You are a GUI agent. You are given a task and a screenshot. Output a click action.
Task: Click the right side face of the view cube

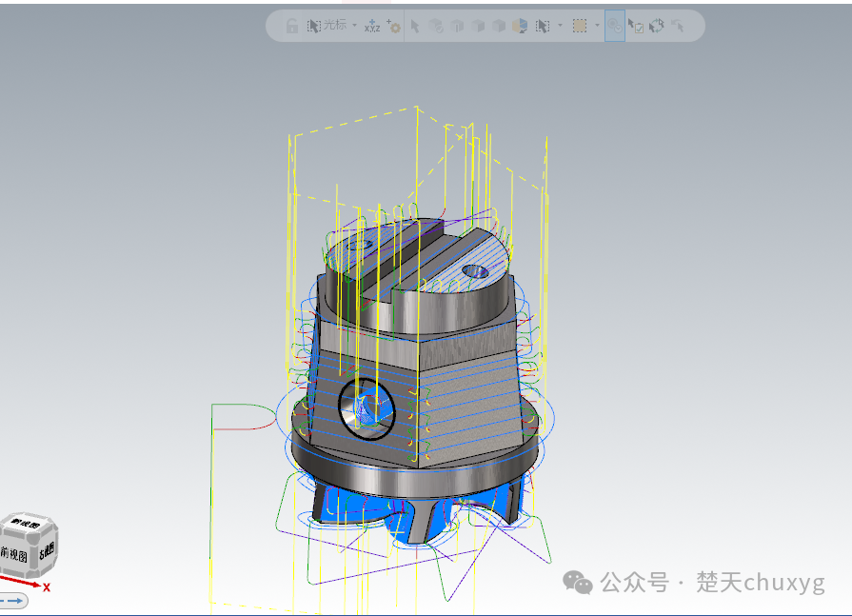[x=47, y=550]
